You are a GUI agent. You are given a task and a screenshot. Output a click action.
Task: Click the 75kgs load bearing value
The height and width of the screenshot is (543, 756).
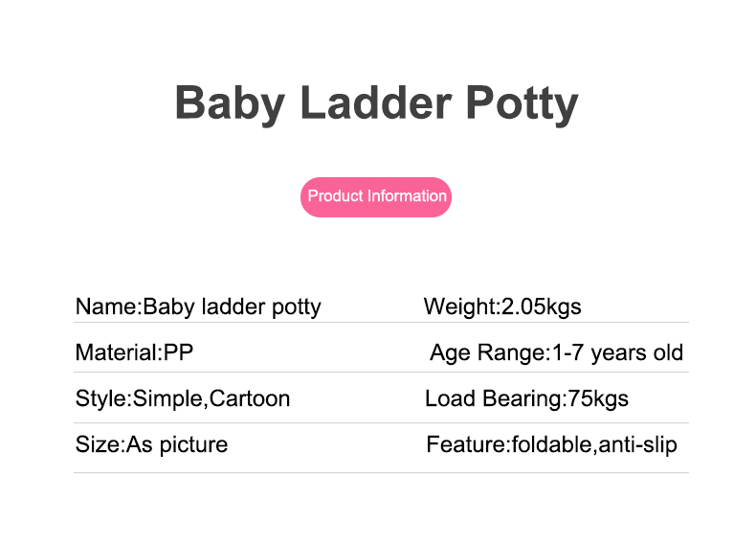click(598, 398)
